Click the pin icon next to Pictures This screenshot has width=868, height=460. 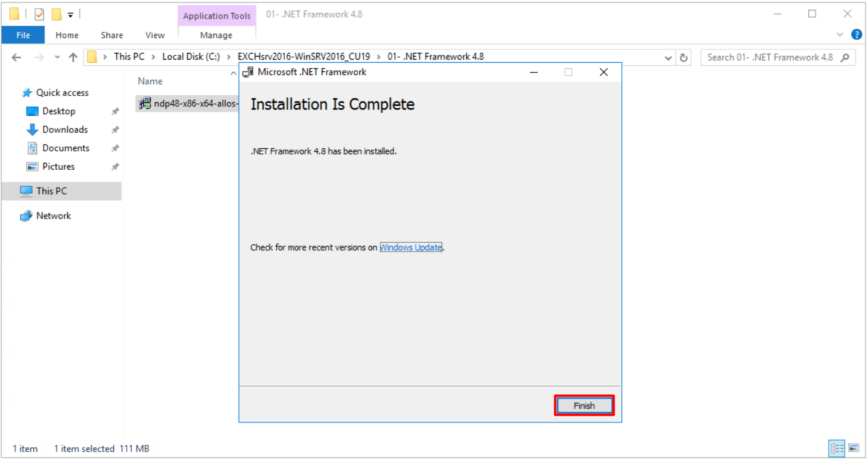[115, 167]
